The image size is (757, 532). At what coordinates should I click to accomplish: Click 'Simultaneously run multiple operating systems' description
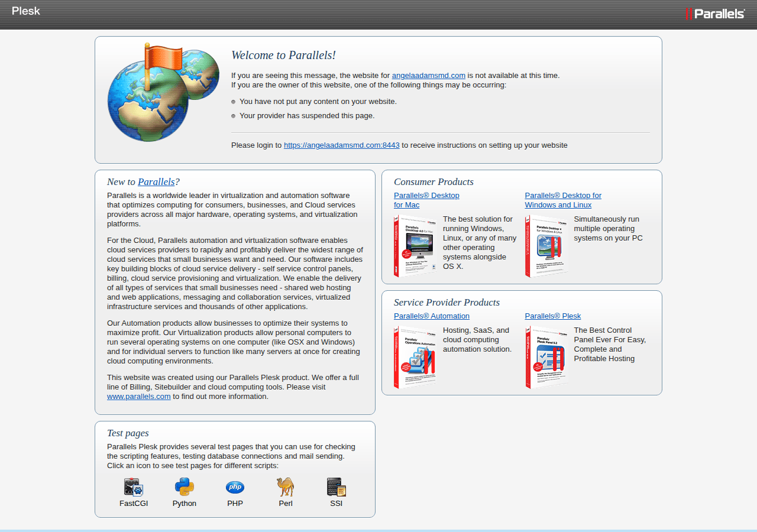[x=608, y=228]
